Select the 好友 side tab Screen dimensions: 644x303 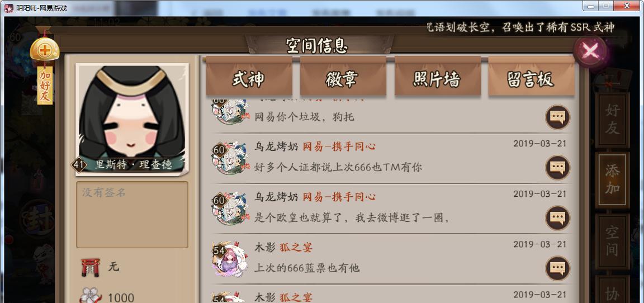point(612,120)
